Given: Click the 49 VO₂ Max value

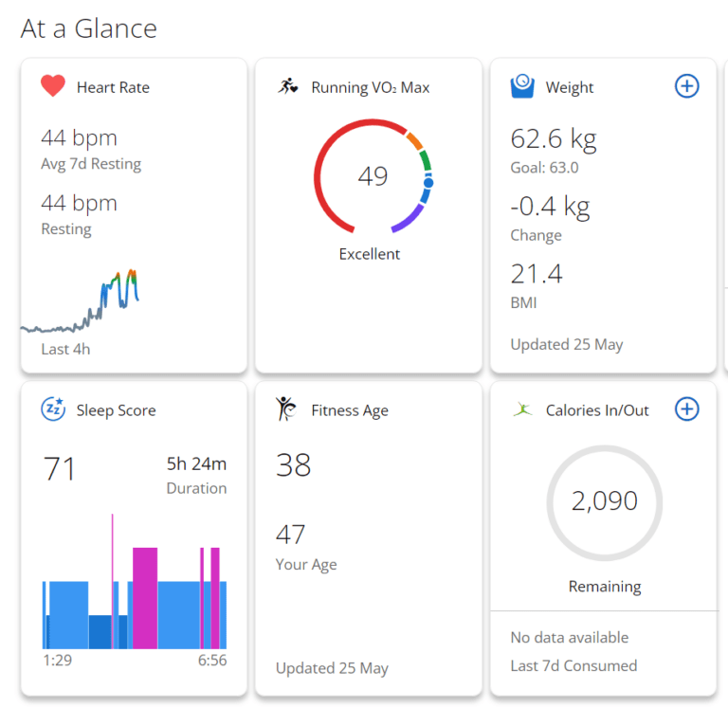Looking at the screenshot, I should (373, 176).
